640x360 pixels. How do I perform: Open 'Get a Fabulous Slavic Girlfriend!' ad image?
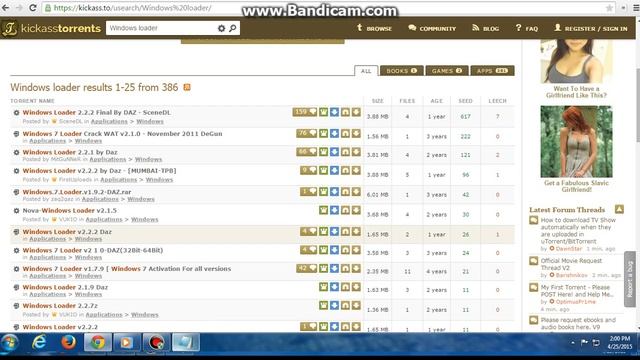(576, 141)
